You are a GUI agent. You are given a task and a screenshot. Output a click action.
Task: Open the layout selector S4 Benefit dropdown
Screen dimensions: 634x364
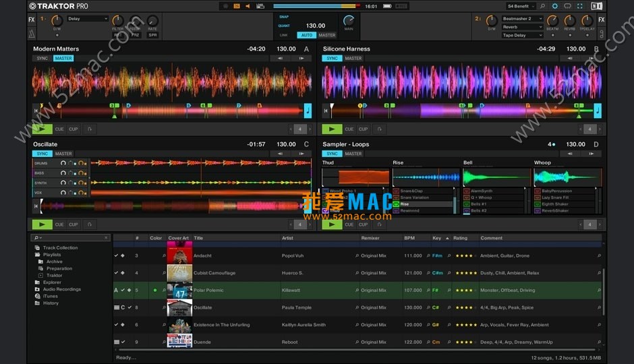click(521, 6)
